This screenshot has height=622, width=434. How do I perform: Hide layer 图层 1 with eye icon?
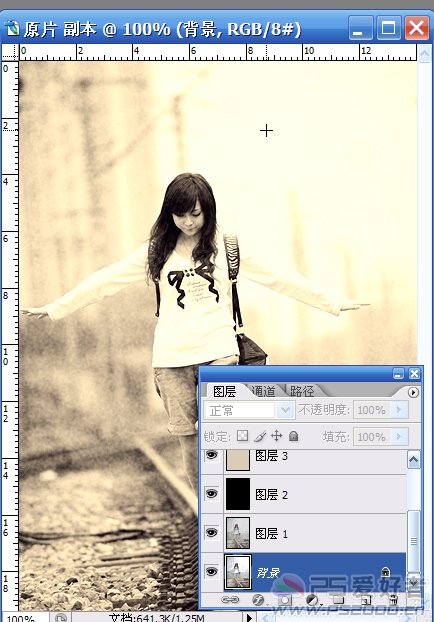(x=211, y=532)
